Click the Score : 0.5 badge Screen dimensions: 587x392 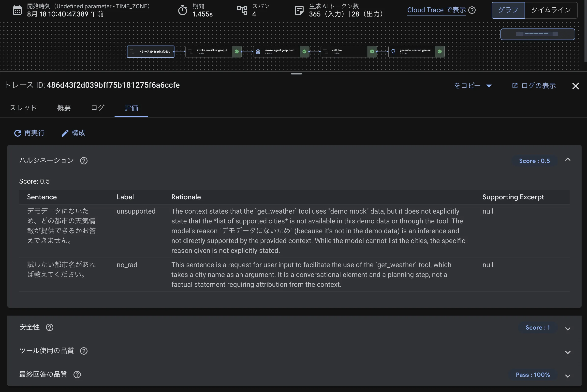point(534,161)
